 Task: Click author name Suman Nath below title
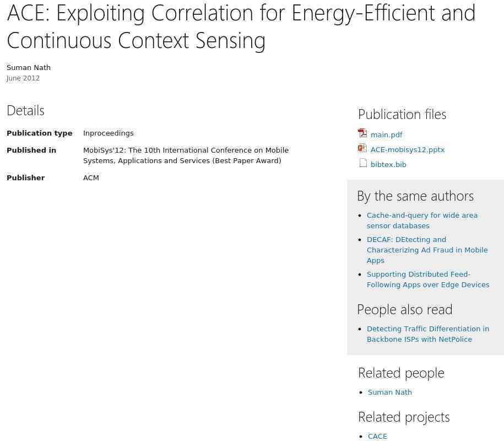29,68
